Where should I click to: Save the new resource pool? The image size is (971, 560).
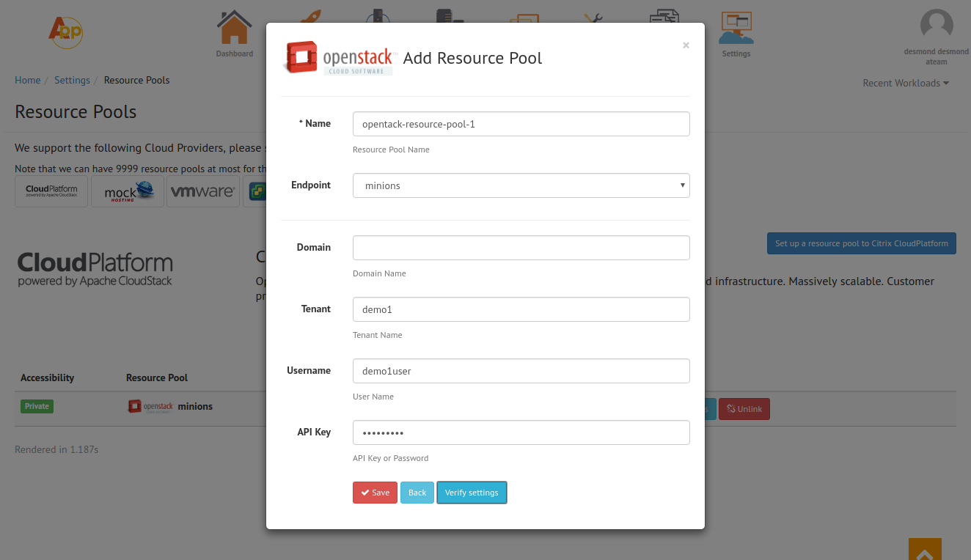click(375, 493)
